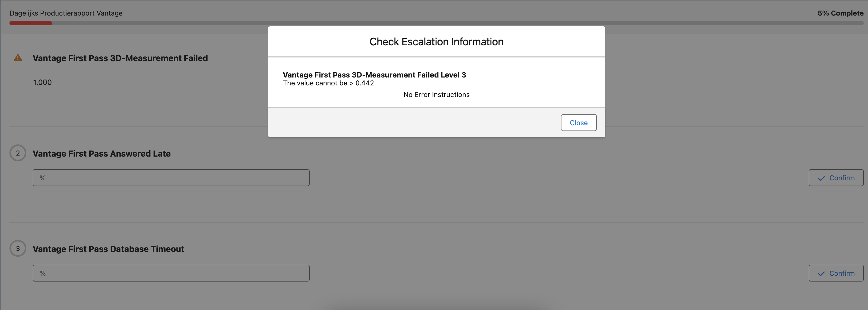Click the No Error Instructions text
Image resolution: width=868 pixels, height=310 pixels.
[436, 95]
